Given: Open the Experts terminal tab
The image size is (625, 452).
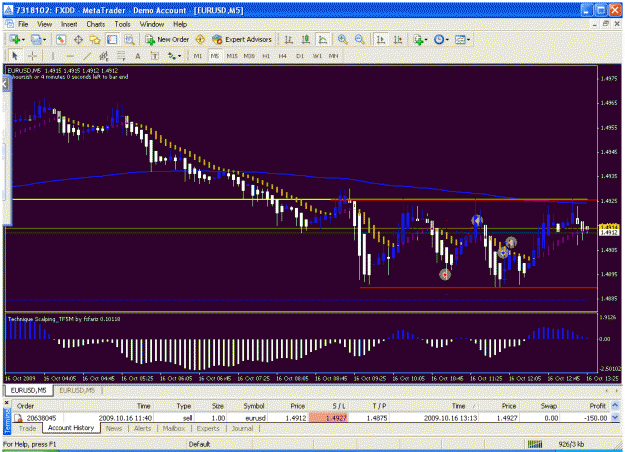Looking at the screenshot, I should (208, 428).
